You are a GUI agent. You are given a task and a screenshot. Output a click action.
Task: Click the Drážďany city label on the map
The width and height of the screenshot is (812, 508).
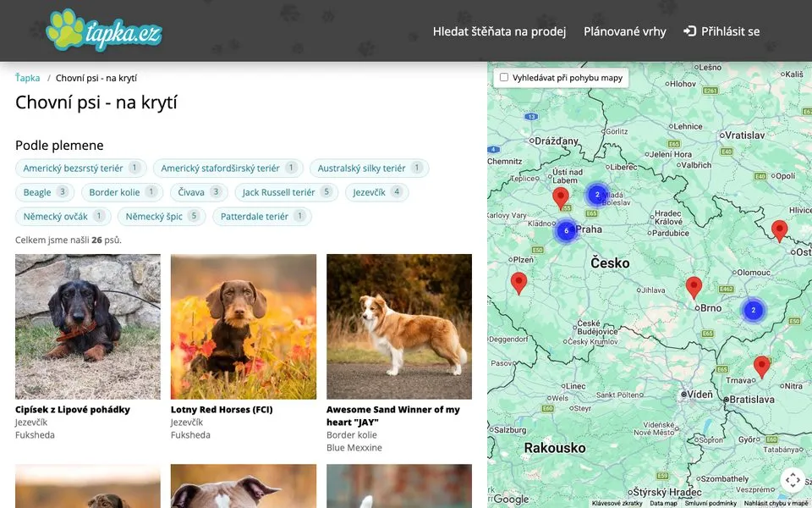coord(557,141)
